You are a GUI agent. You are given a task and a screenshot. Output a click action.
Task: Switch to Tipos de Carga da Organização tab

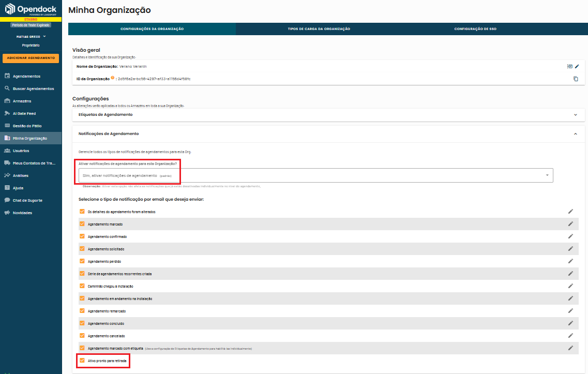click(319, 29)
